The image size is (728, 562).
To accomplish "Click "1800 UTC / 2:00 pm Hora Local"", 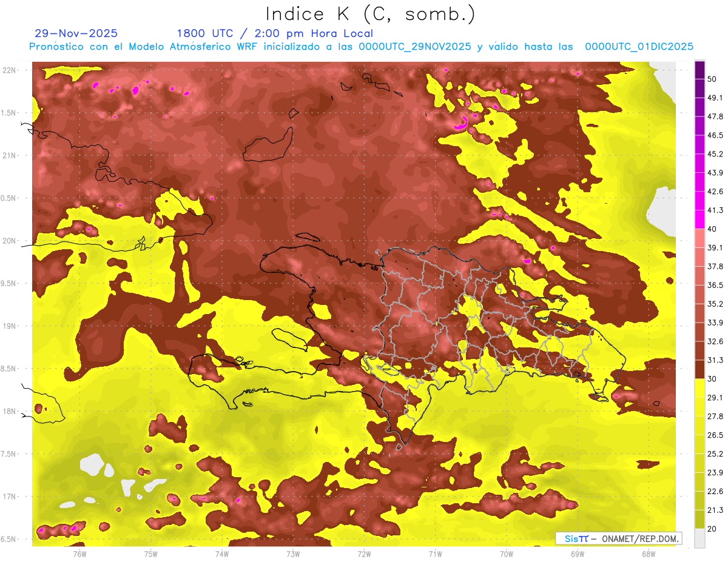I will pyautogui.click(x=275, y=33).
